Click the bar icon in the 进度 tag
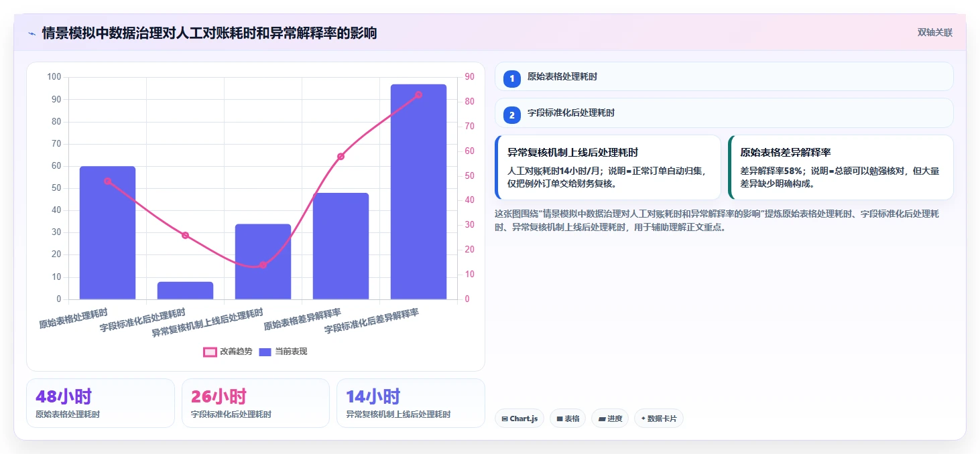 (602, 419)
